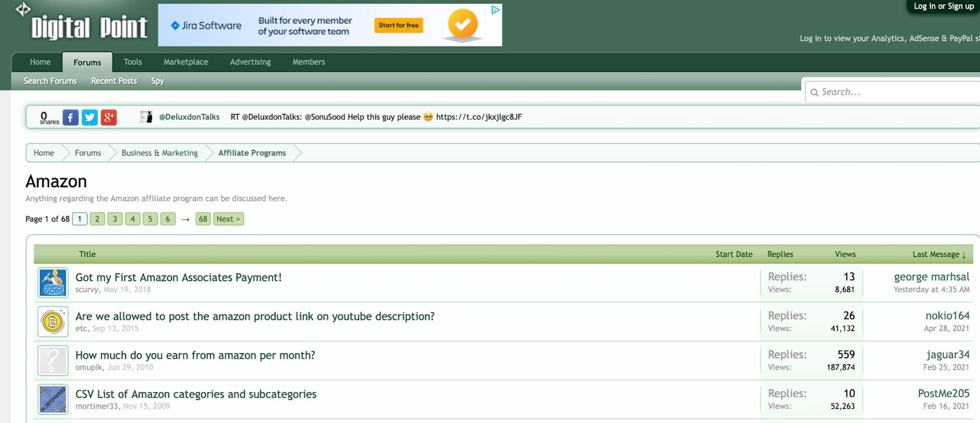Open the AdChoices ad info icon
980x423 pixels.
(496, 10)
